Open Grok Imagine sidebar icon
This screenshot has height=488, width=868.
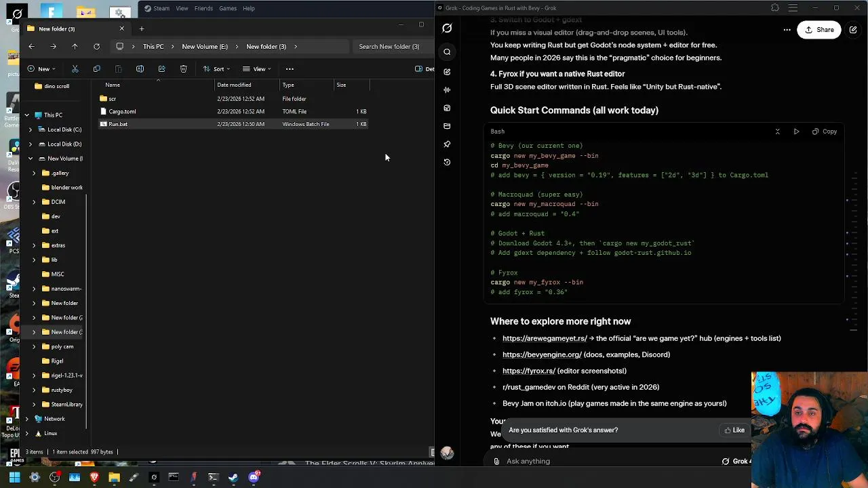(447, 108)
